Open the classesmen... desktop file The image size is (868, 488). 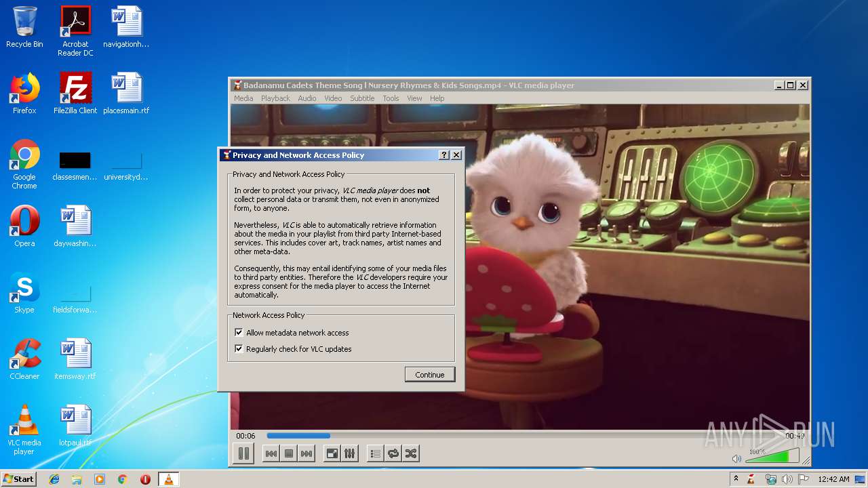75,166
